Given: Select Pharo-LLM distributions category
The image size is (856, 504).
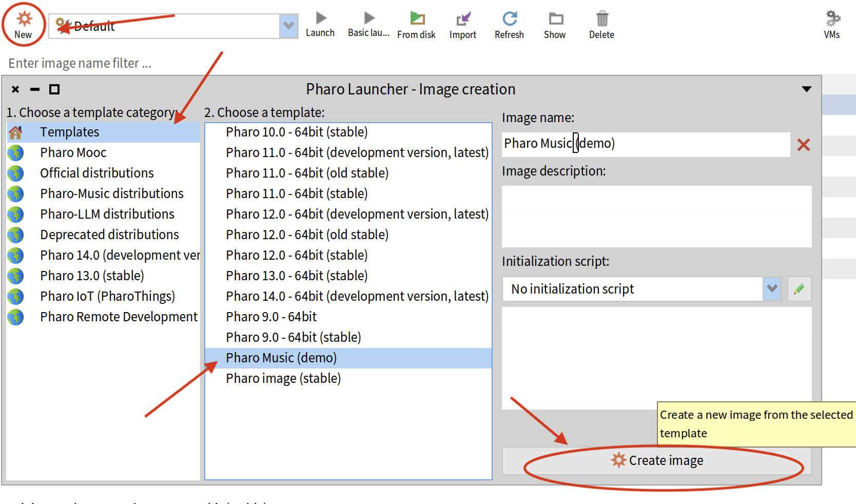Looking at the screenshot, I should (103, 214).
